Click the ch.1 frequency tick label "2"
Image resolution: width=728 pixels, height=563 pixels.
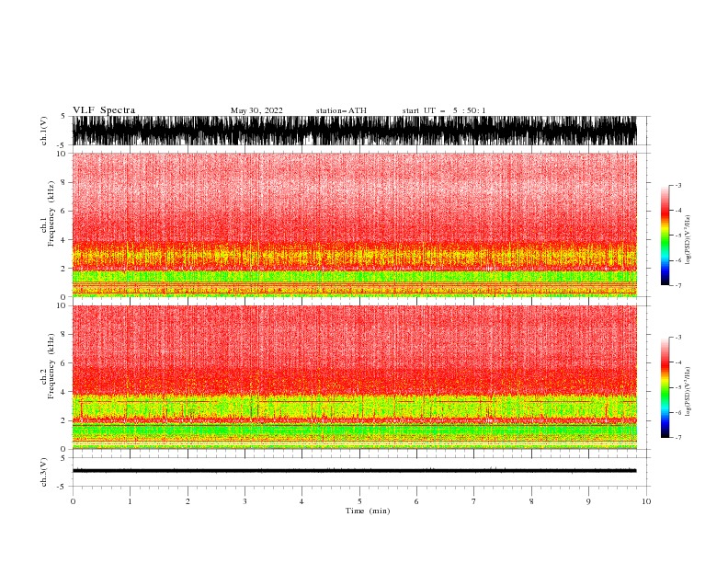tap(63, 268)
